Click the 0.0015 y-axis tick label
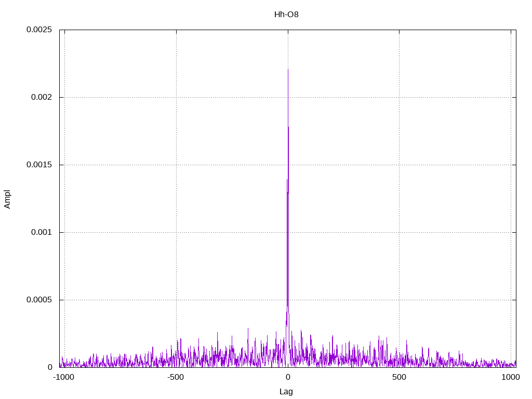 point(39,165)
